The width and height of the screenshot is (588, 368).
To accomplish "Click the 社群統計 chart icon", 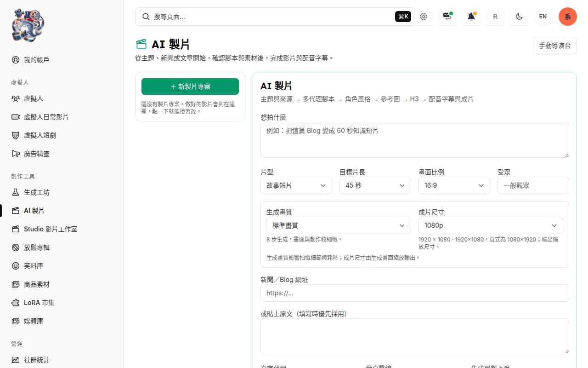I will [x=16, y=360].
